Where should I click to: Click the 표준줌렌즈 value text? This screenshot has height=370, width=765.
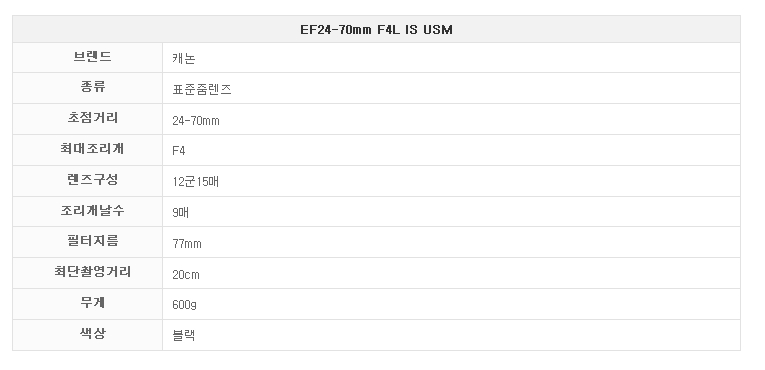[x=201, y=90]
